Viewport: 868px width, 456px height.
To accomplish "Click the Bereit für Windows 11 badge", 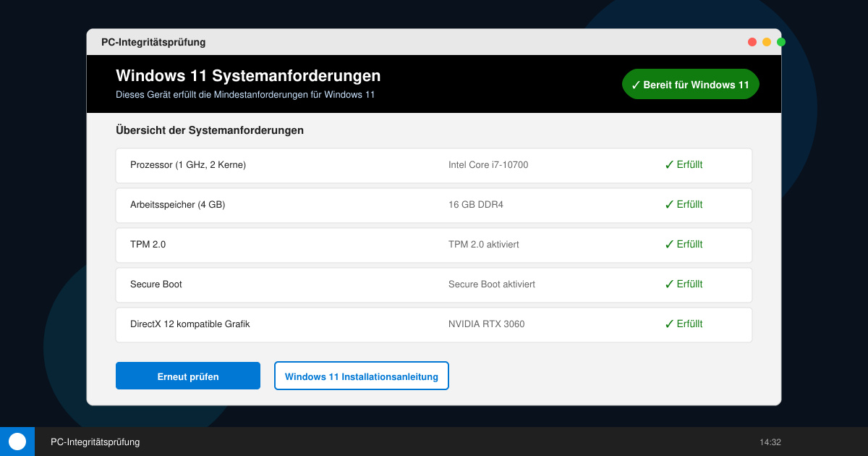I will point(691,85).
